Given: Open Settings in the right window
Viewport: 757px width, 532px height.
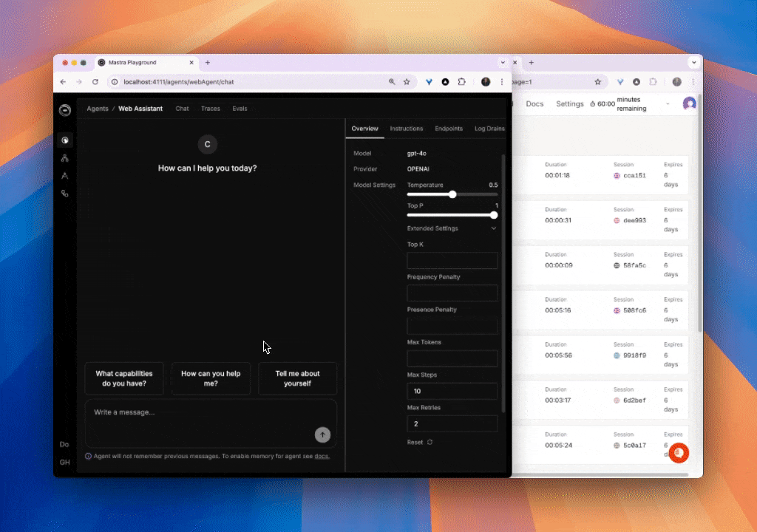Looking at the screenshot, I should (x=569, y=103).
